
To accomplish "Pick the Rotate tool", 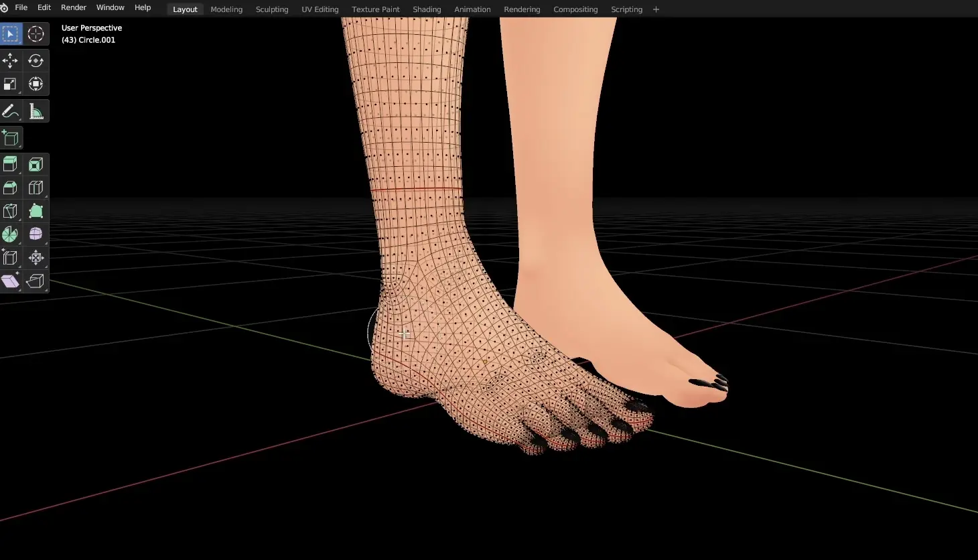I will pyautogui.click(x=36, y=61).
